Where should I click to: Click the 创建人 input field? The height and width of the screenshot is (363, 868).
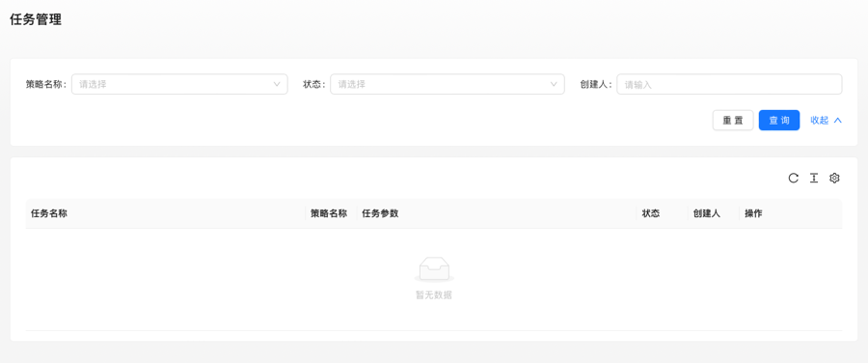pos(729,84)
